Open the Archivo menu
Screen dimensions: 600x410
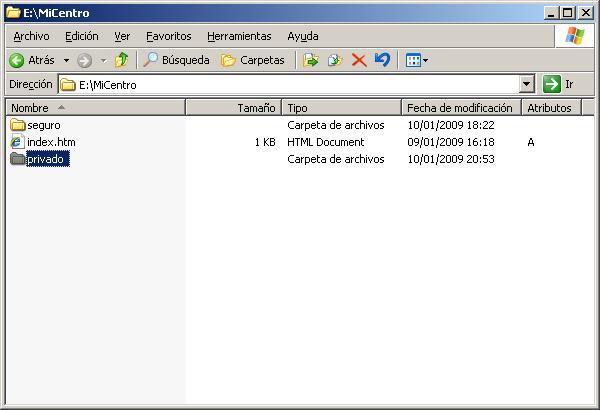pos(31,36)
